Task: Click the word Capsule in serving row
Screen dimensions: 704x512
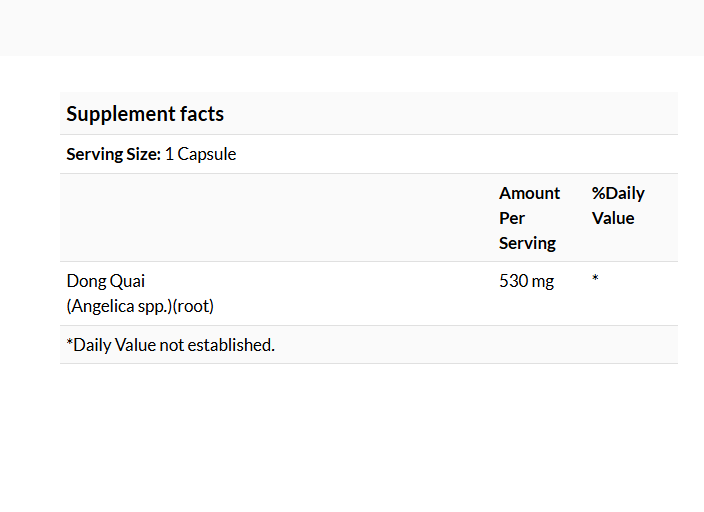Action: point(207,154)
